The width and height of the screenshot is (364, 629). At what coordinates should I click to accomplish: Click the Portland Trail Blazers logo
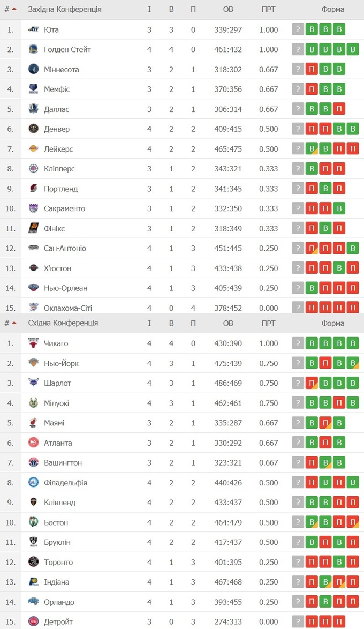coord(33,189)
